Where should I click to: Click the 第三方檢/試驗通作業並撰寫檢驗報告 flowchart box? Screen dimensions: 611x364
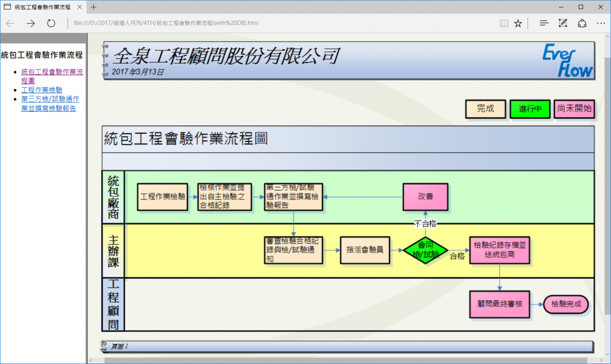tap(293, 197)
